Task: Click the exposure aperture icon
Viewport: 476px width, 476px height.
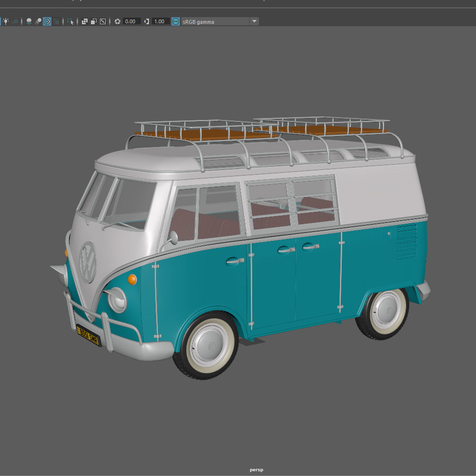Action: (x=117, y=21)
